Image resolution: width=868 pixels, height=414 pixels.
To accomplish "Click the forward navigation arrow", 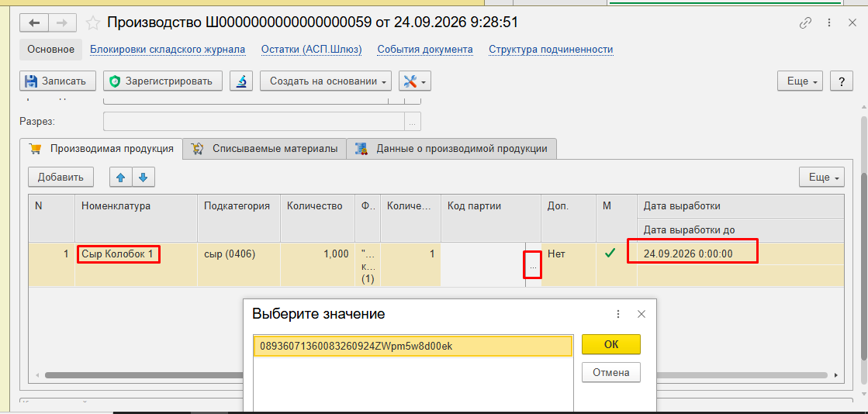I will pyautogui.click(x=63, y=22).
